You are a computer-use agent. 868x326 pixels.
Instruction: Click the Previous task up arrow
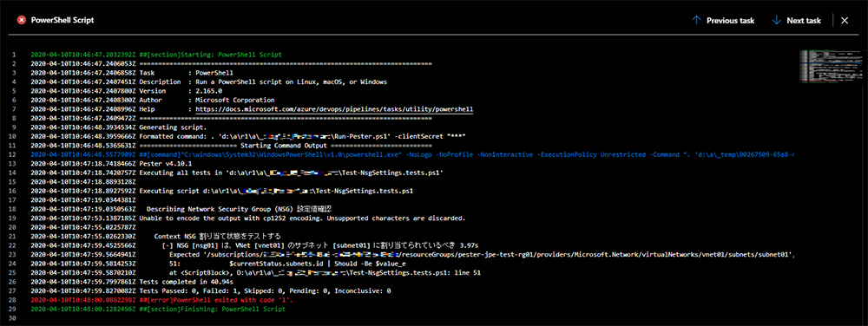[696, 21]
